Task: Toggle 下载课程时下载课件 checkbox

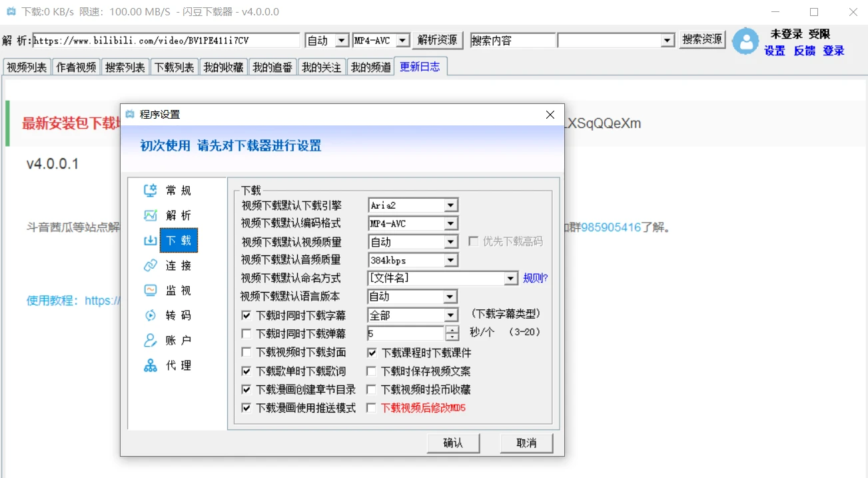Action: coord(372,352)
